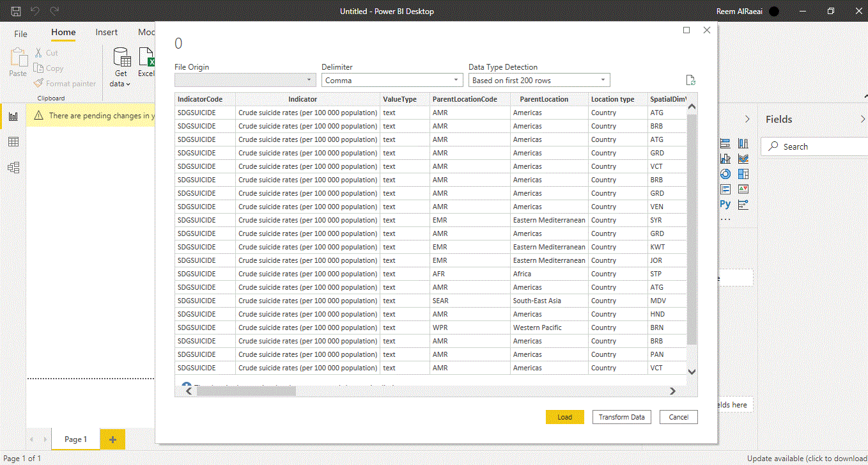Image resolution: width=868 pixels, height=465 pixels.
Task: Open the File Origin dropdown
Action: tap(245, 80)
